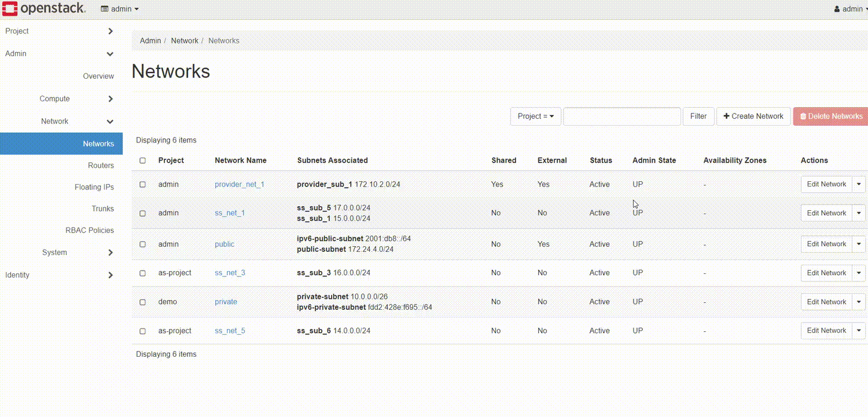Open the Project = filter dropdown
The image size is (868, 417).
[x=535, y=116]
